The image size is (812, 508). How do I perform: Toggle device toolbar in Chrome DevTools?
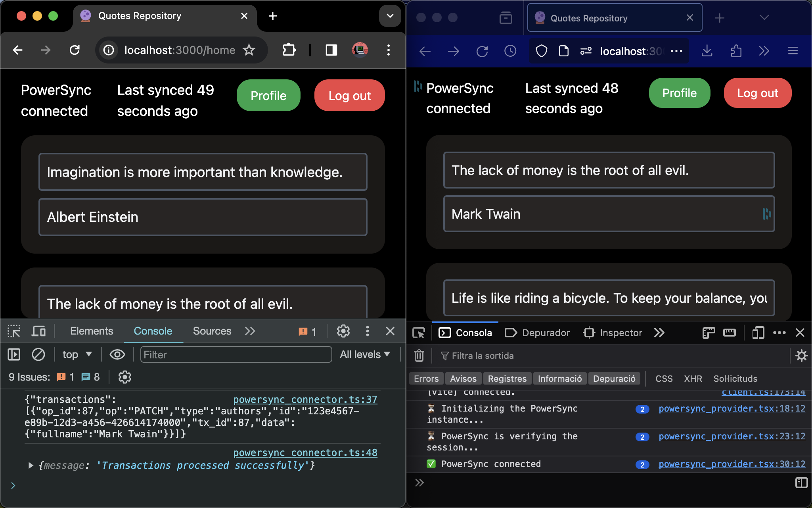pyautogui.click(x=38, y=331)
